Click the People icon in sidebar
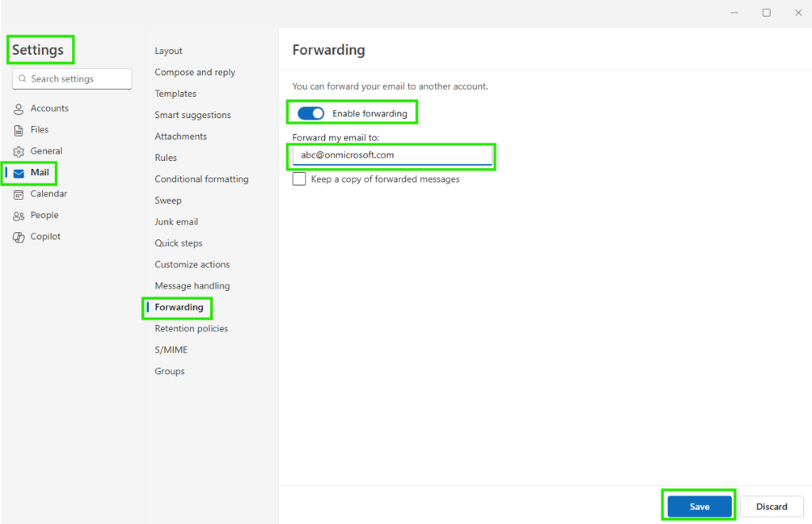The height and width of the screenshot is (524, 812). 19,216
